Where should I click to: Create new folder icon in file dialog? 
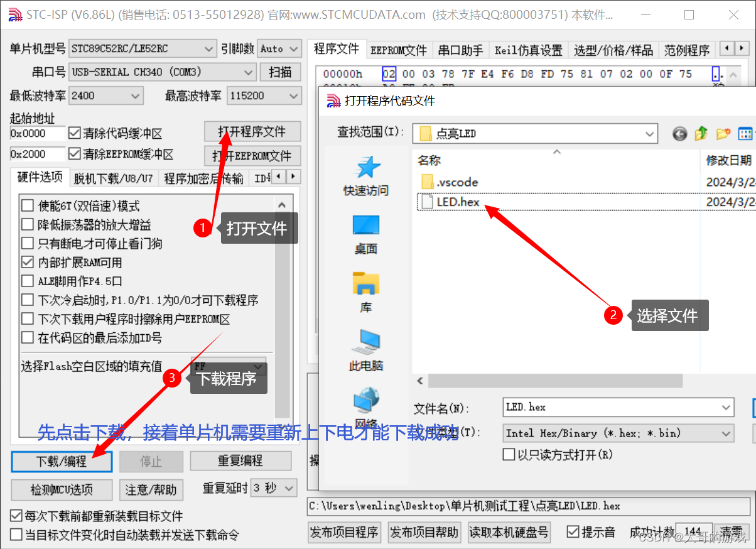[723, 133]
